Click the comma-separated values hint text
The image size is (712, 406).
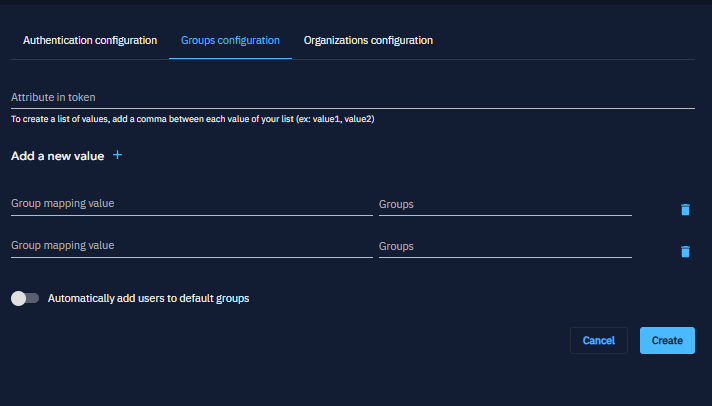pos(192,119)
